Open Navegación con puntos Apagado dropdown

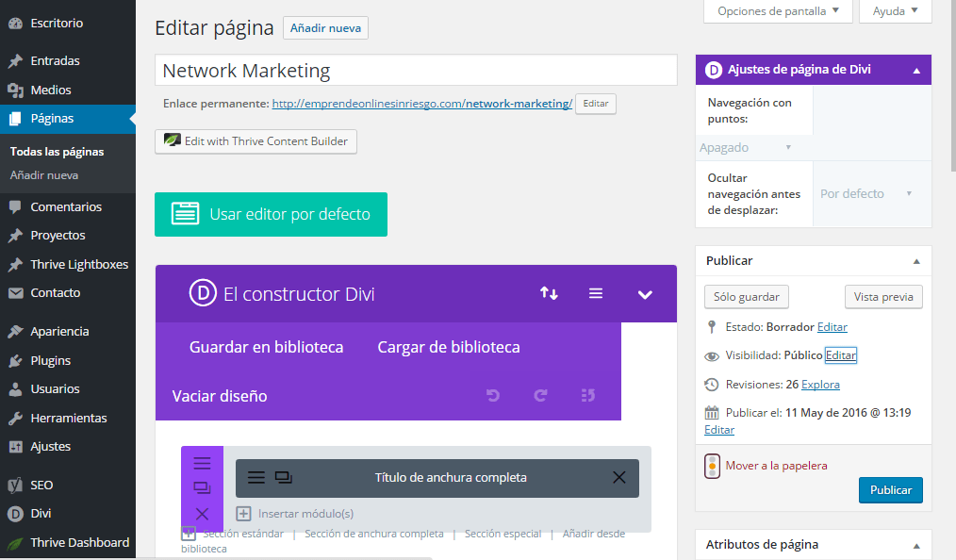[746, 148]
